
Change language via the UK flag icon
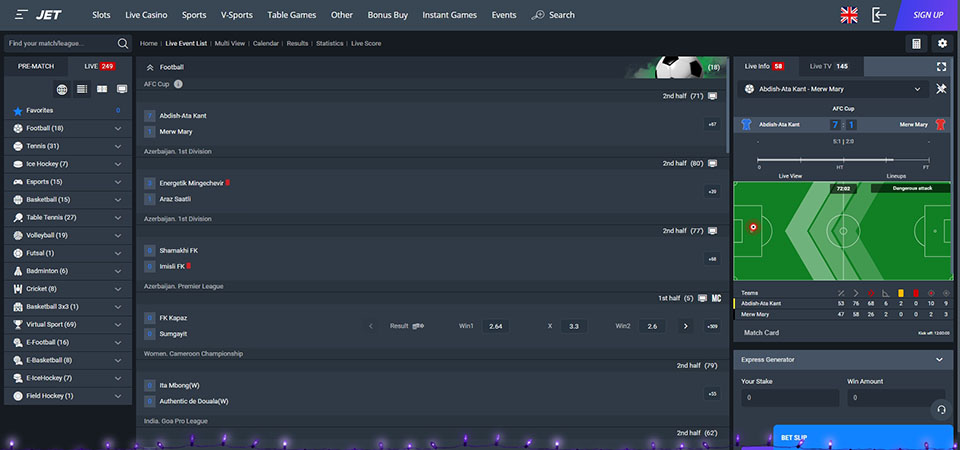[849, 15]
